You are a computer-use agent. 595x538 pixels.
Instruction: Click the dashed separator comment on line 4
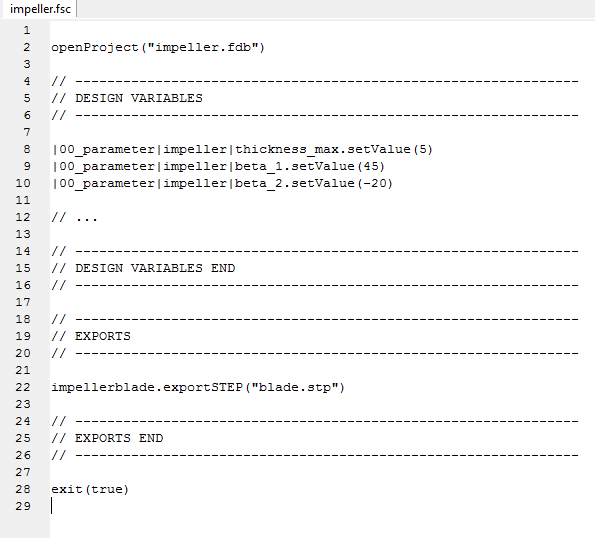pos(315,81)
